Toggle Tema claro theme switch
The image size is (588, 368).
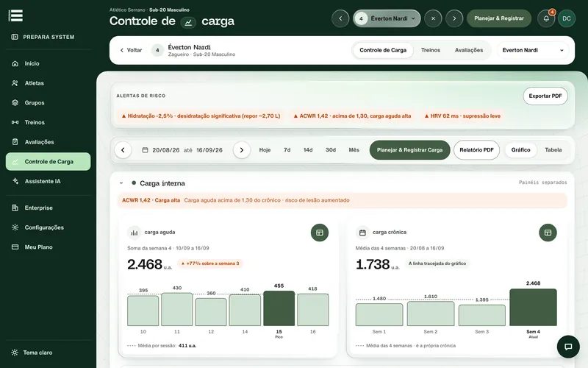pyautogui.click(x=32, y=353)
